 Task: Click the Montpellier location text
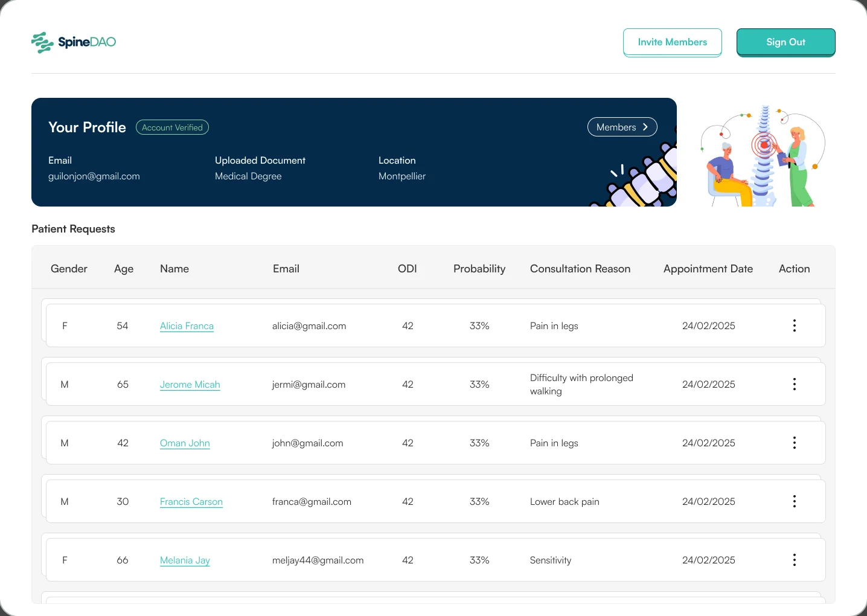click(402, 176)
